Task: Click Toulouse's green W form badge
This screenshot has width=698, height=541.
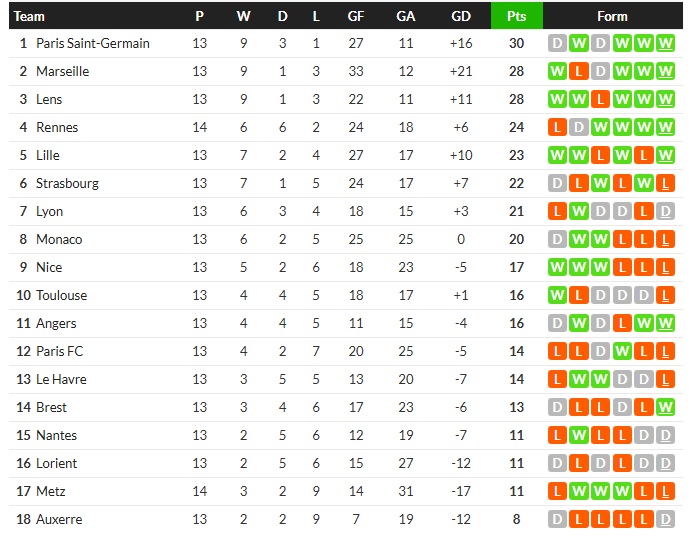Action: 556,295
